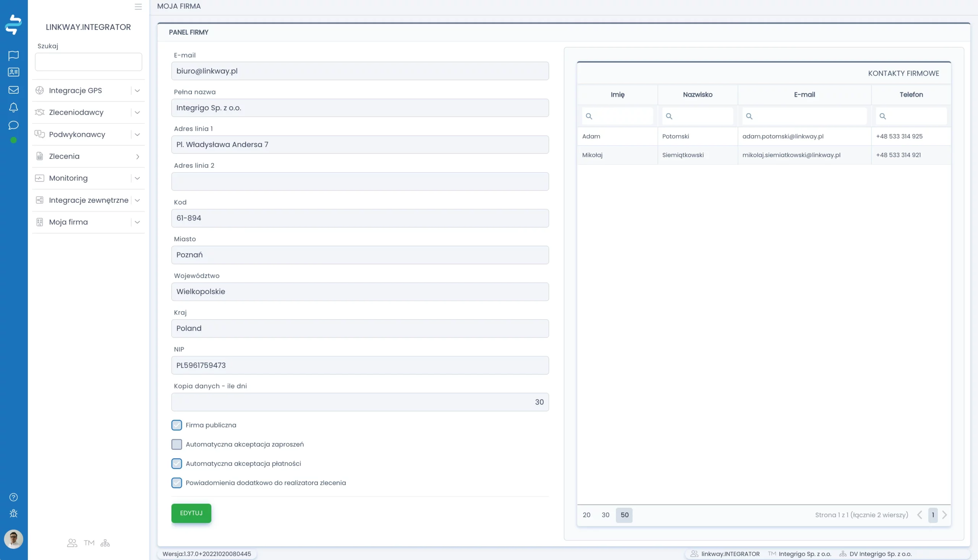Expand the Moja firma chevron

137,222
